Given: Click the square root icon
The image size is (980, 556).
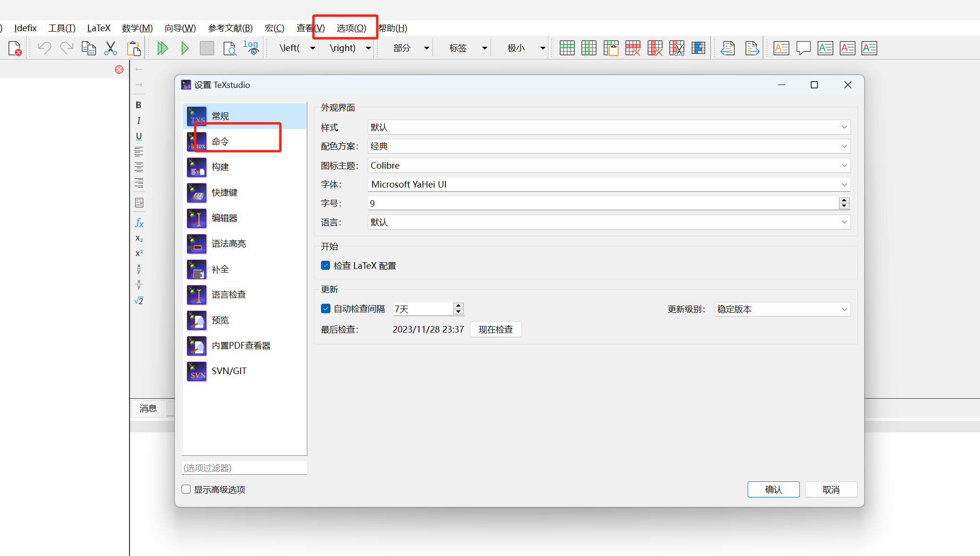Looking at the screenshot, I should pyautogui.click(x=139, y=300).
